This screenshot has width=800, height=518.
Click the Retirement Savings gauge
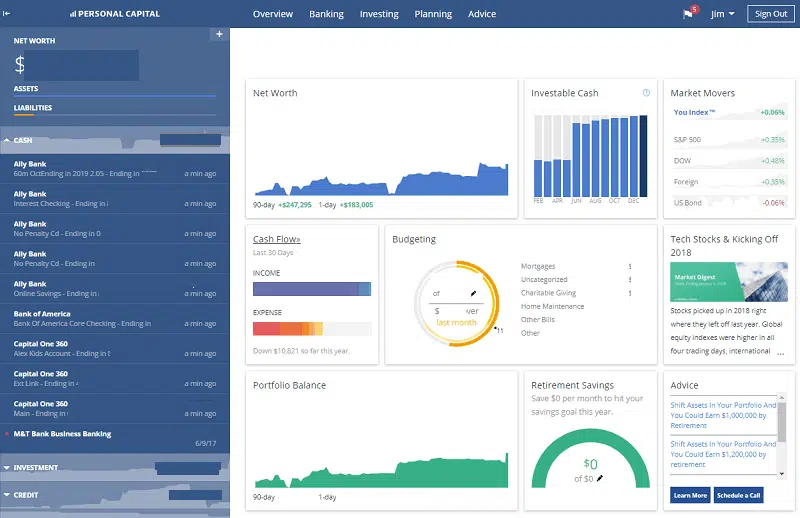click(x=590, y=458)
